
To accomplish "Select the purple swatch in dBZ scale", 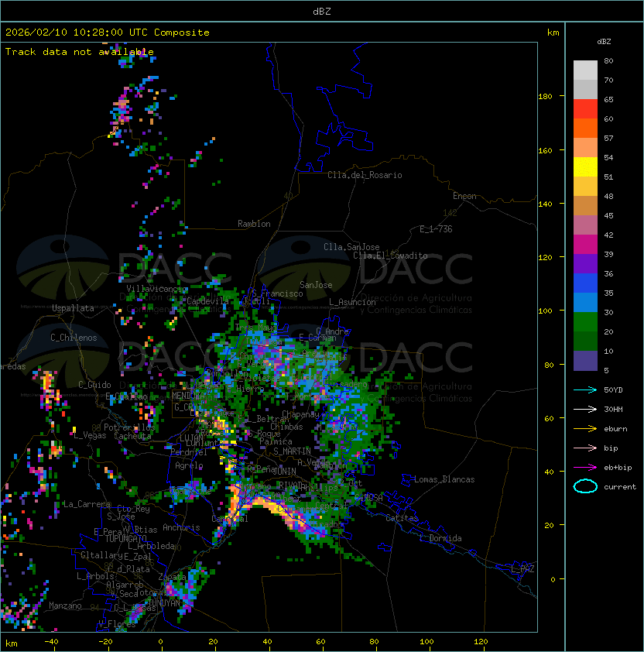I will [585, 264].
